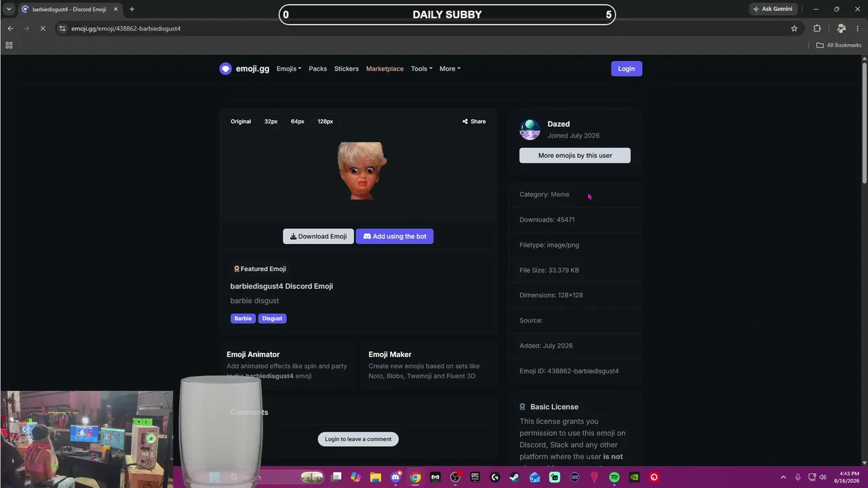
Task: Open the Chrome three-dot menu
Action: pyautogui.click(x=858, y=28)
